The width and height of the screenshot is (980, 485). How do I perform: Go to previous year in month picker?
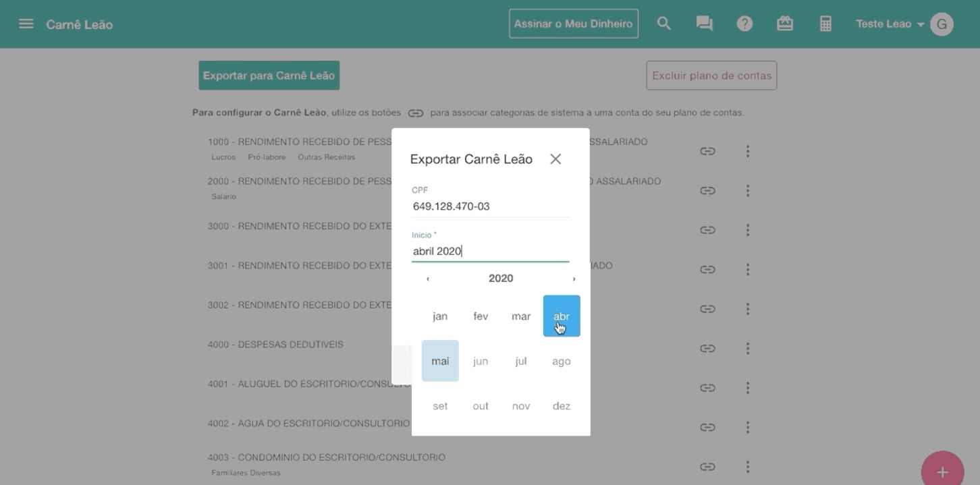tap(428, 279)
